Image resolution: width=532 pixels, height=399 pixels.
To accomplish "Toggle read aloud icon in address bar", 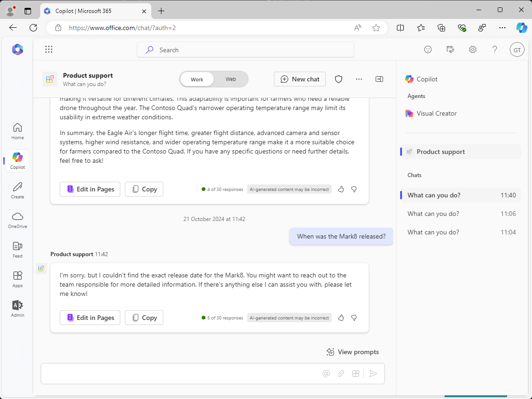I will pos(358,28).
